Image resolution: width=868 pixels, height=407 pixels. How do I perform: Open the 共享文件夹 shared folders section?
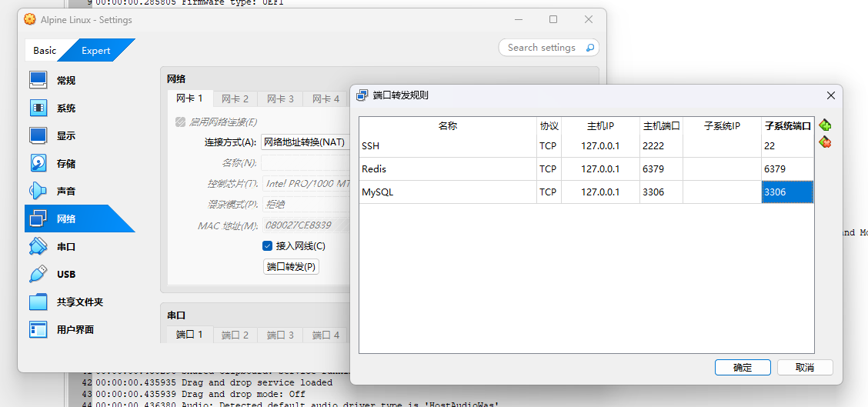coord(79,302)
